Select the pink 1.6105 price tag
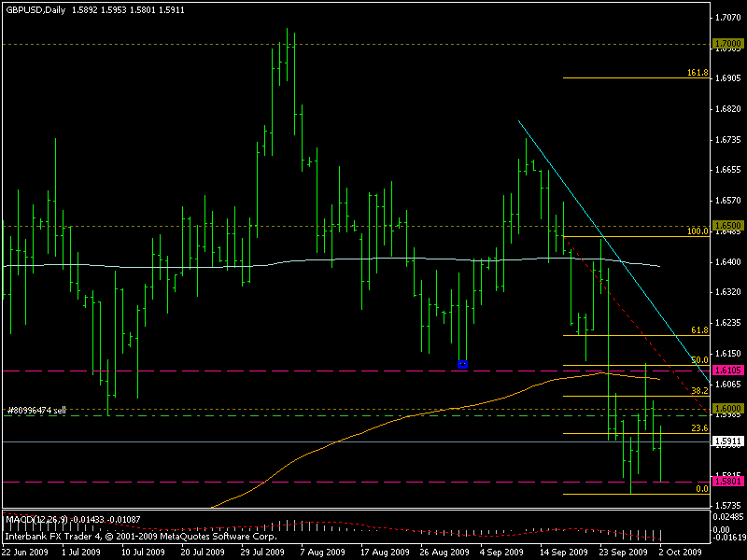Screen dimensions: 747x560 tap(726, 371)
